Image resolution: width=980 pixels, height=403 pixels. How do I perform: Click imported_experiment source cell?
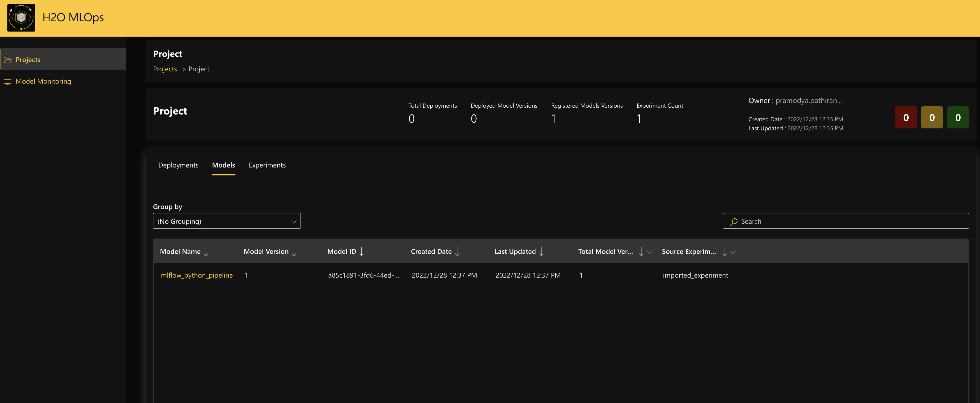click(695, 275)
